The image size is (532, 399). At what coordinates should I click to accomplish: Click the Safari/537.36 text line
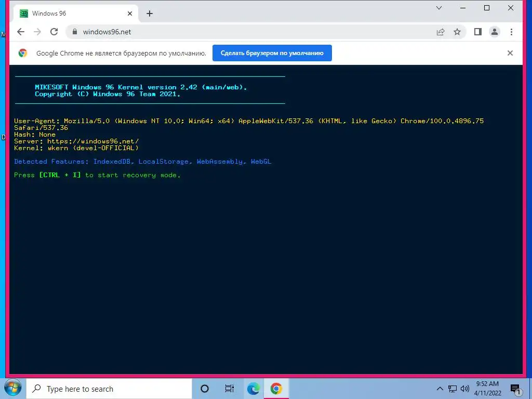coord(41,128)
